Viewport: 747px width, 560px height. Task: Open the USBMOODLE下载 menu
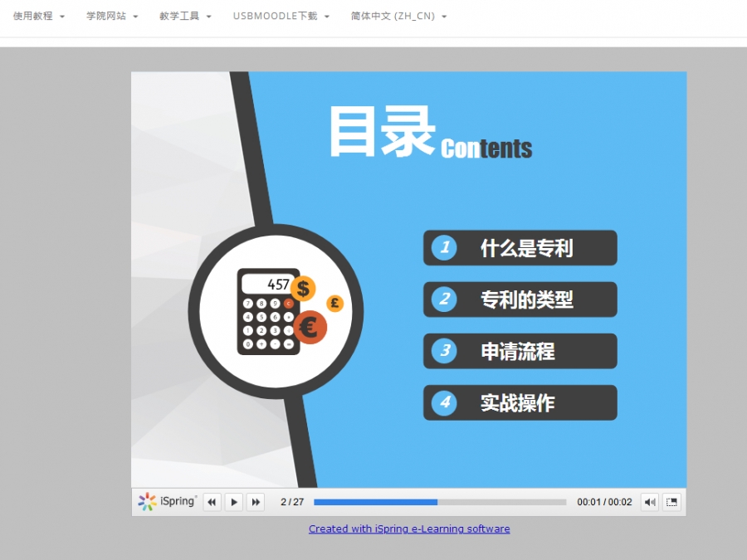pyautogui.click(x=281, y=16)
